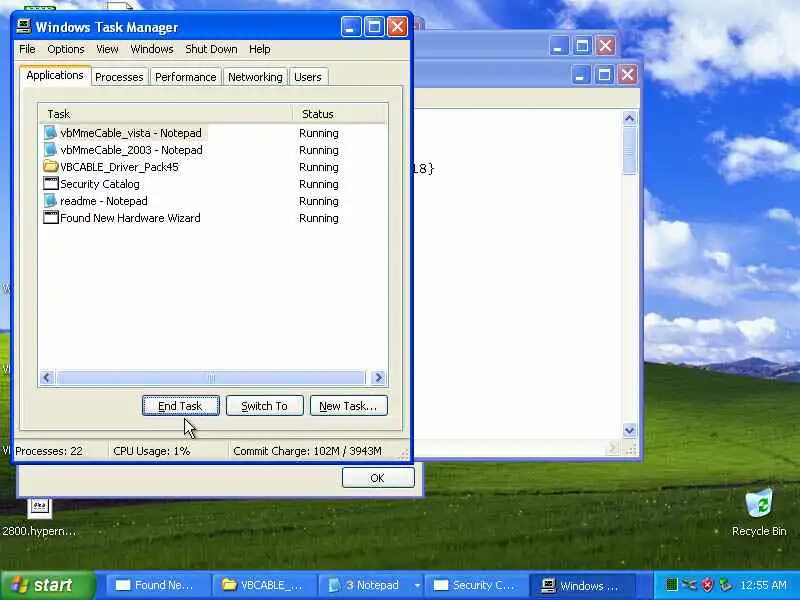This screenshot has height=600, width=800.
Task: Select VBCABLE_Driver_Pack45 row text
Action: (x=119, y=167)
